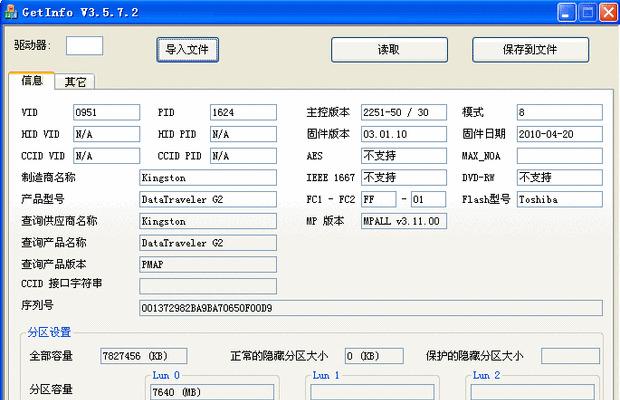The image size is (620, 400).
Task: Click the AES field showing 不支持
Action: point(404,156)
